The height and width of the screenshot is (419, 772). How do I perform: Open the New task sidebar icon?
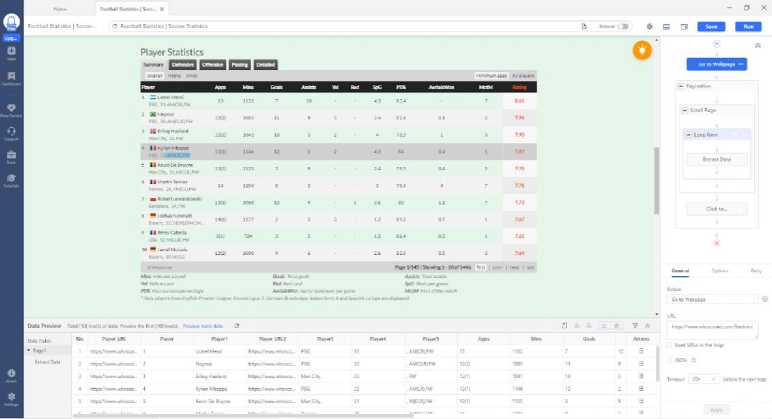click(11, 51)
